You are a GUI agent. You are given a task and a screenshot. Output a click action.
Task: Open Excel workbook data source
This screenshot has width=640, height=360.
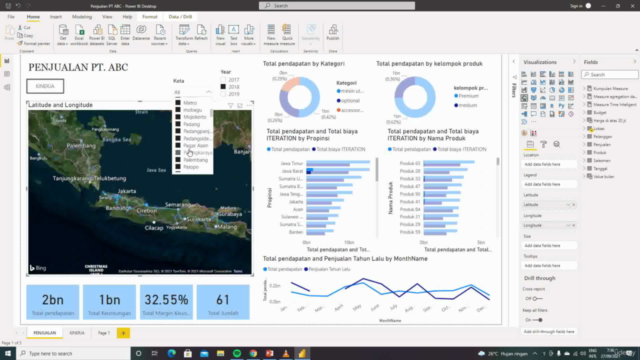tap(79, 35)
